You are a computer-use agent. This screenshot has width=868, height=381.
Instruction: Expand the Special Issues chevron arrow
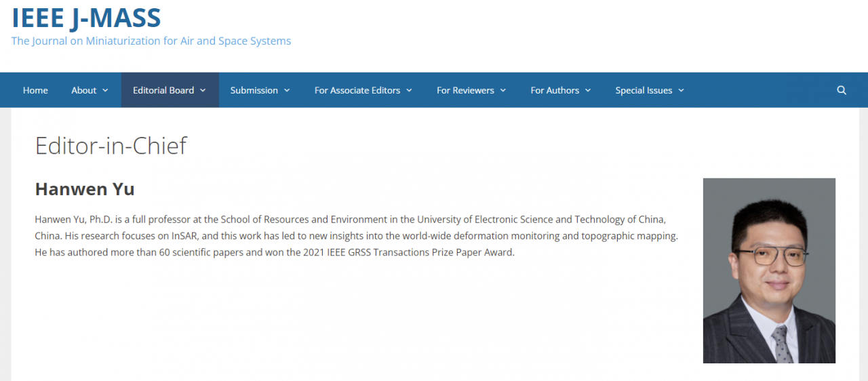click(x=681, y=90)
